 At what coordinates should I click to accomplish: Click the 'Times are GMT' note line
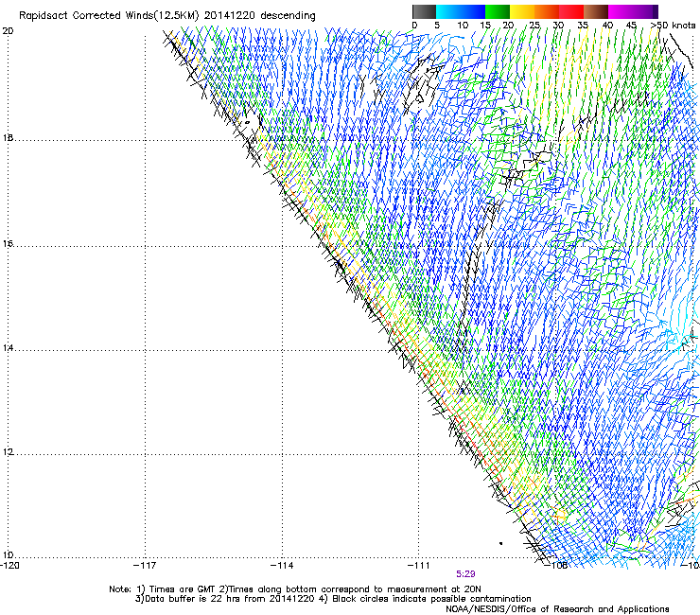pyautogui.click(x=295, y=589)
